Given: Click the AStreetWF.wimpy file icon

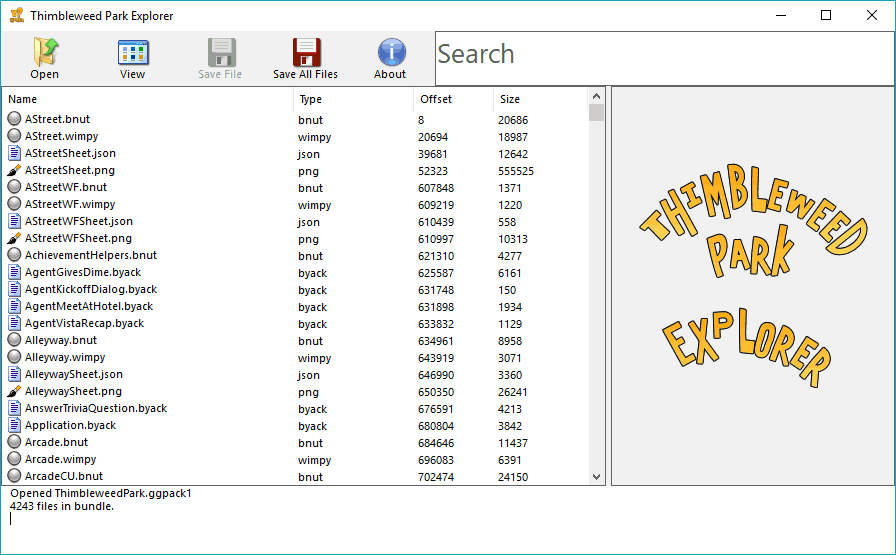Looking at the screenshot, I should pos(14,203).
